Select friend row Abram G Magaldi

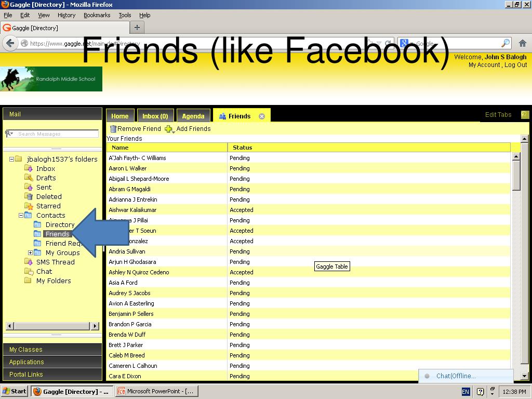[308, 189]
